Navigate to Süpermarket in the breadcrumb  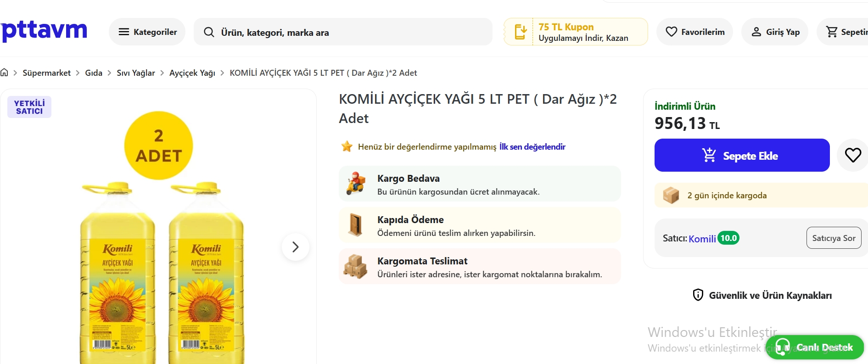pos(46,73)
